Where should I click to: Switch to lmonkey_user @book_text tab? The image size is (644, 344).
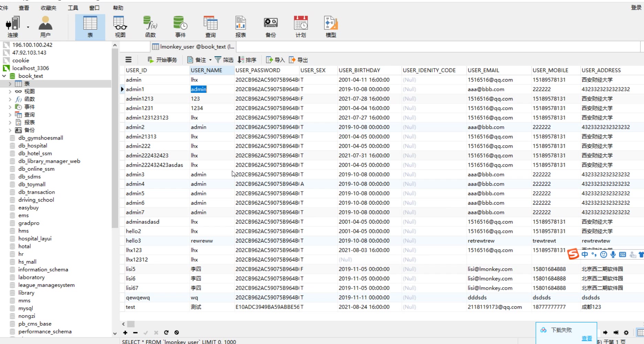[193, 47]
